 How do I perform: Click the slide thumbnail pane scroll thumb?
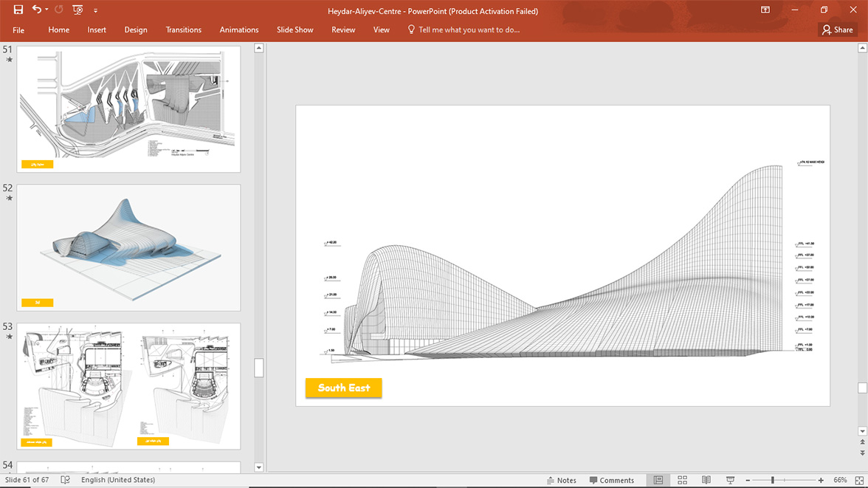click(x=258, y=368)
